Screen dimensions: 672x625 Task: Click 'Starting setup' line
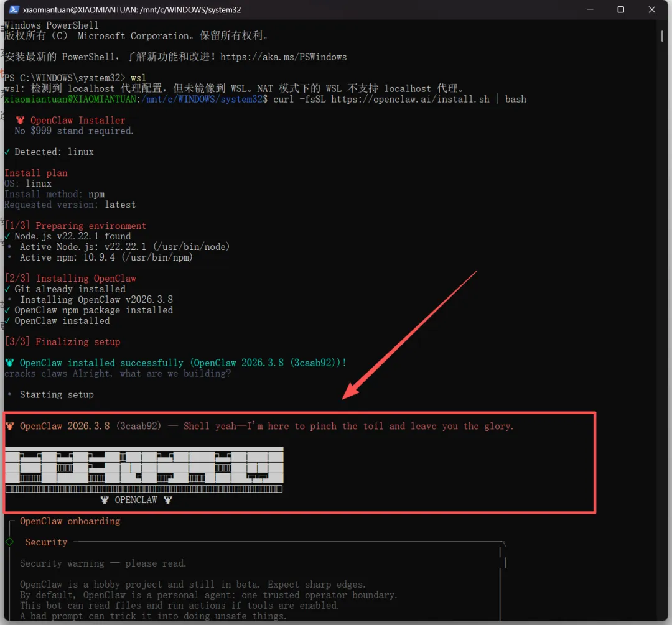(x=57, y=394)
